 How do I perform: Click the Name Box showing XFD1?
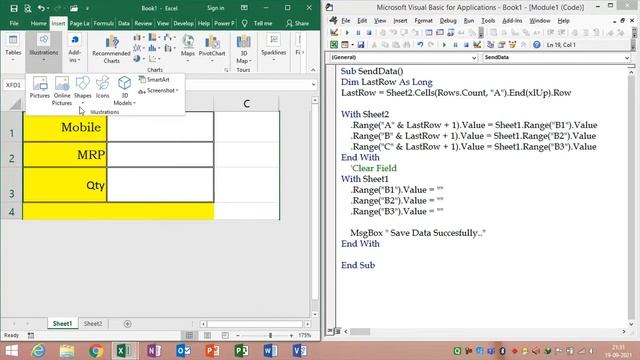[x=13, y=85]
